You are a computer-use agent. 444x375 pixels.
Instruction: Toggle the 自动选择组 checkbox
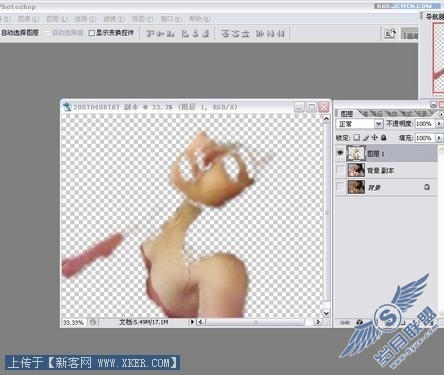point(47,33)
